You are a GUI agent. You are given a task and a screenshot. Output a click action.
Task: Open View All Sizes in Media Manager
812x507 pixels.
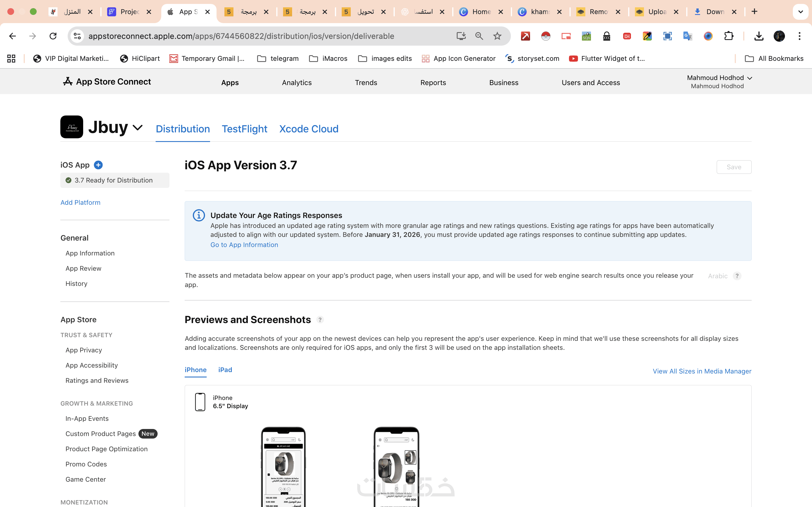point(701,371)
